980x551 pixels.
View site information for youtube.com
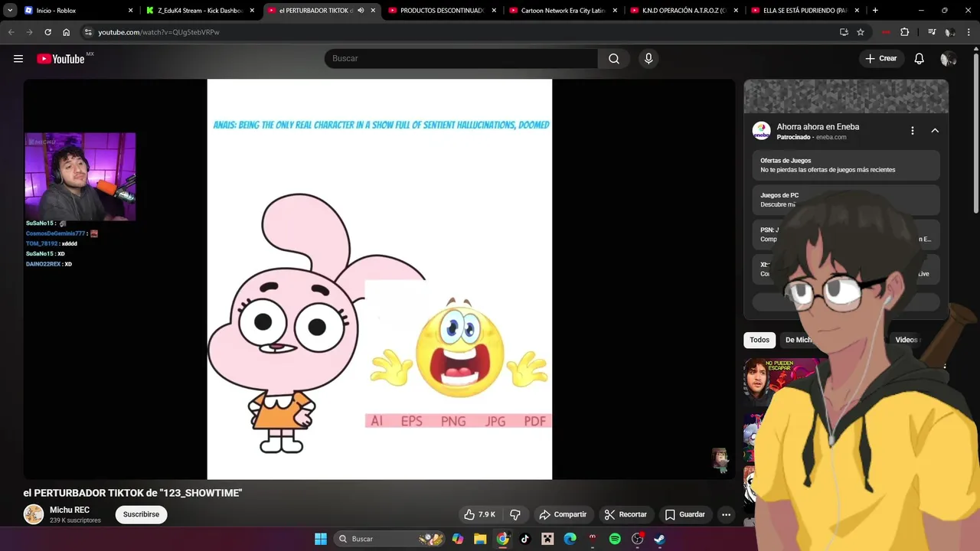(88, 32)
